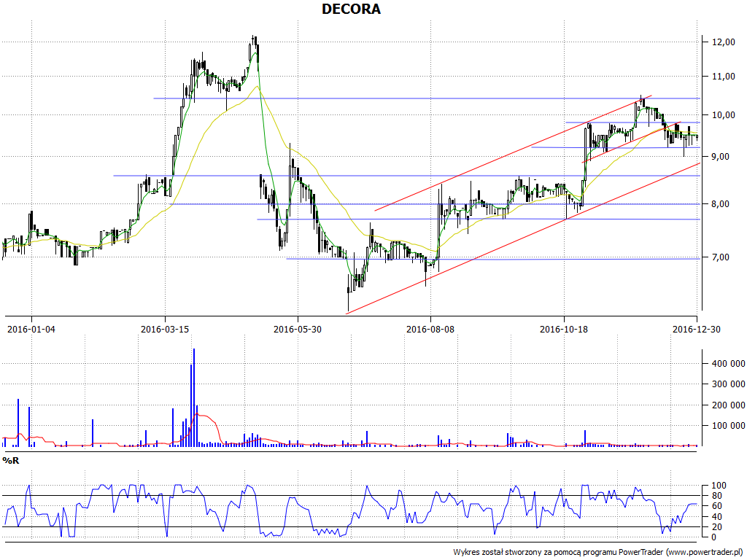
Task: Select the 40 level on %R axis
Action: coord(719,517)
